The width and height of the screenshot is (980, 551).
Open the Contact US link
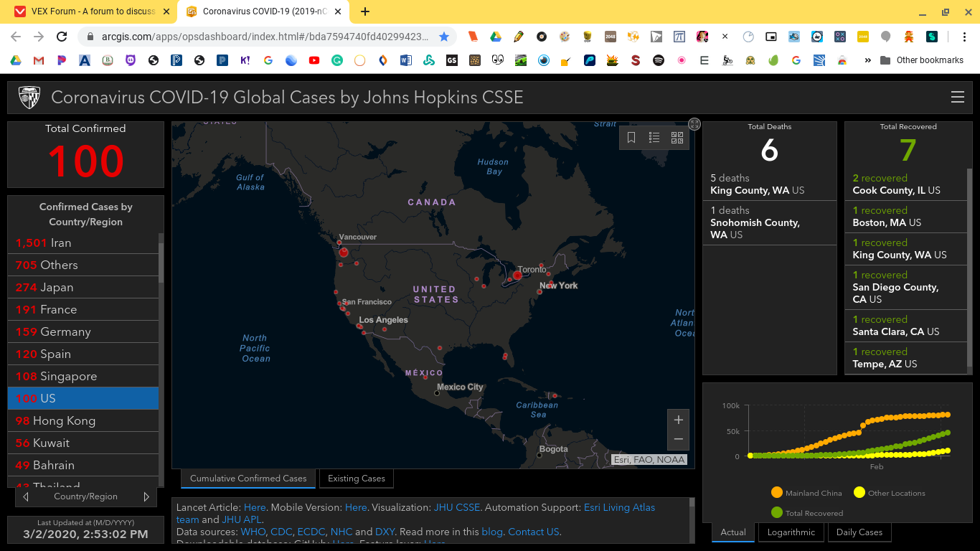click(533, 532)
